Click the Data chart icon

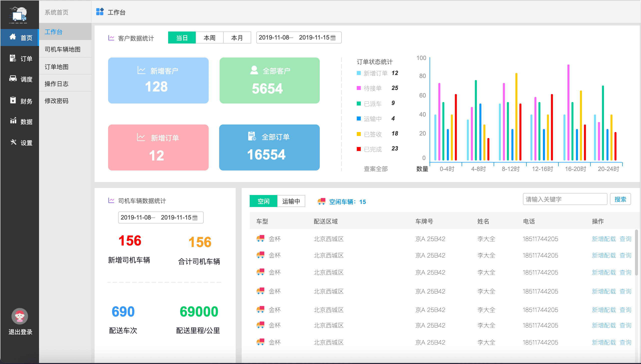coord(13,121)
